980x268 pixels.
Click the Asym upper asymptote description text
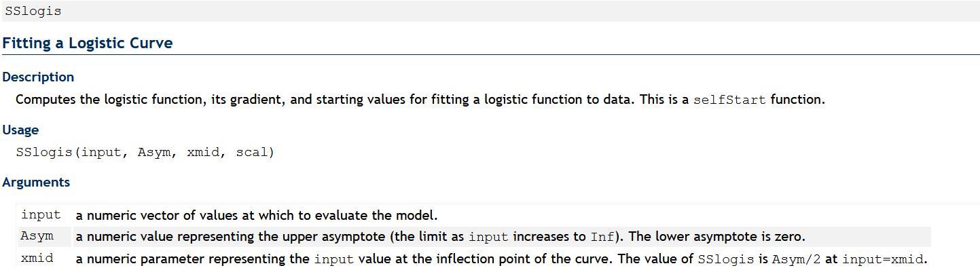click(x=440, y=237)
